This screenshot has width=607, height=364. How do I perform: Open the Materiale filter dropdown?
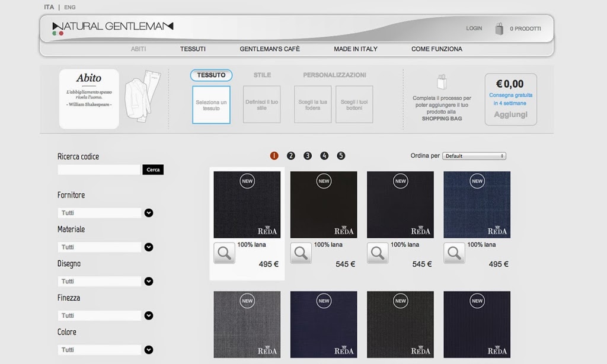[149, 247]
